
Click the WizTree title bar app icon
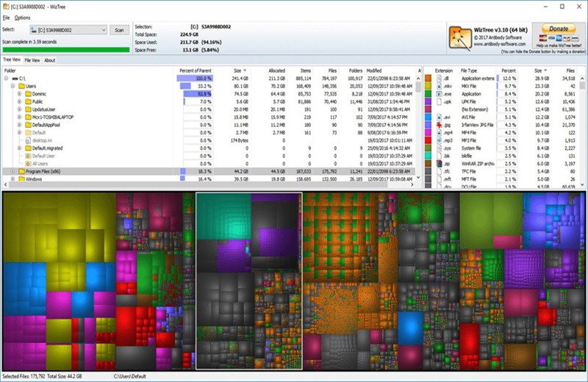coord(6,7)
